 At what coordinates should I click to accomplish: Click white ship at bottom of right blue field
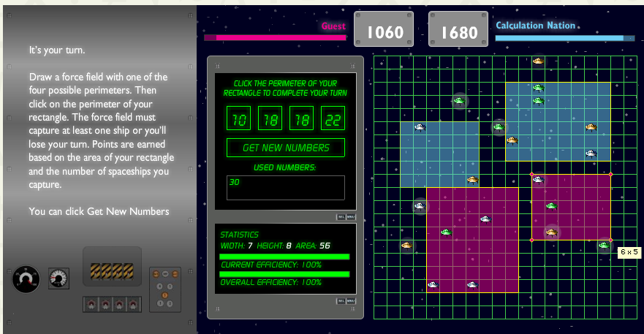(591, 153)
